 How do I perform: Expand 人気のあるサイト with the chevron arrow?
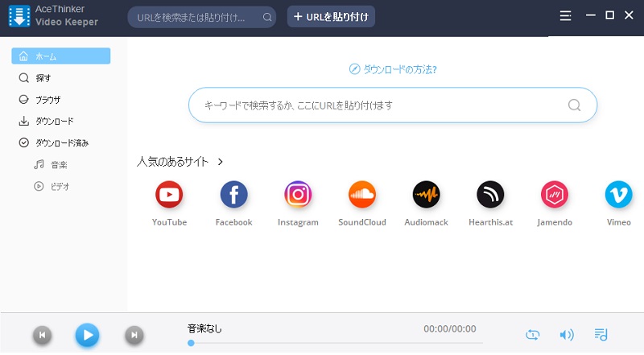pos(221,162)
